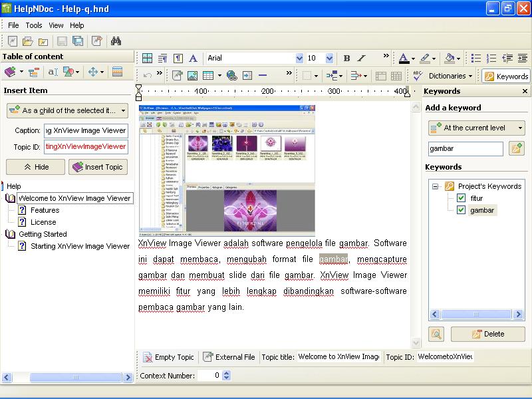Click the Insert Topic button

click(x=98, y=167)
